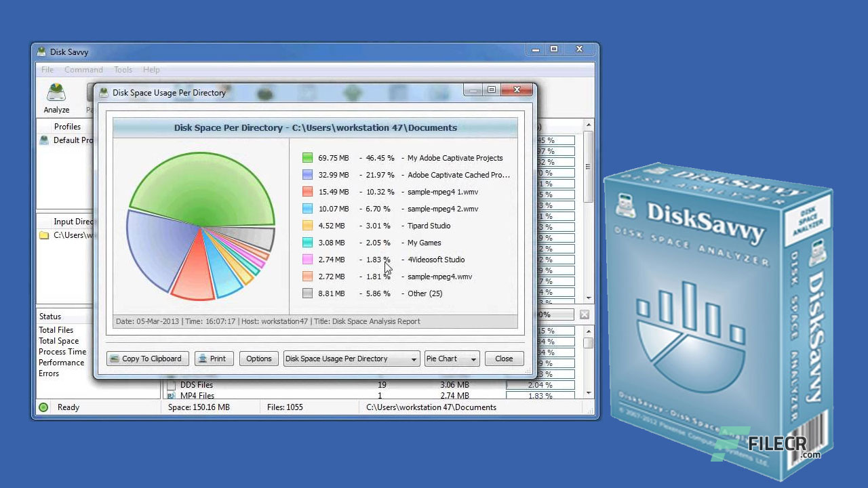Viewport: 868px width, 488px height.
Task: Open the File menu
Action: [47, 70]
